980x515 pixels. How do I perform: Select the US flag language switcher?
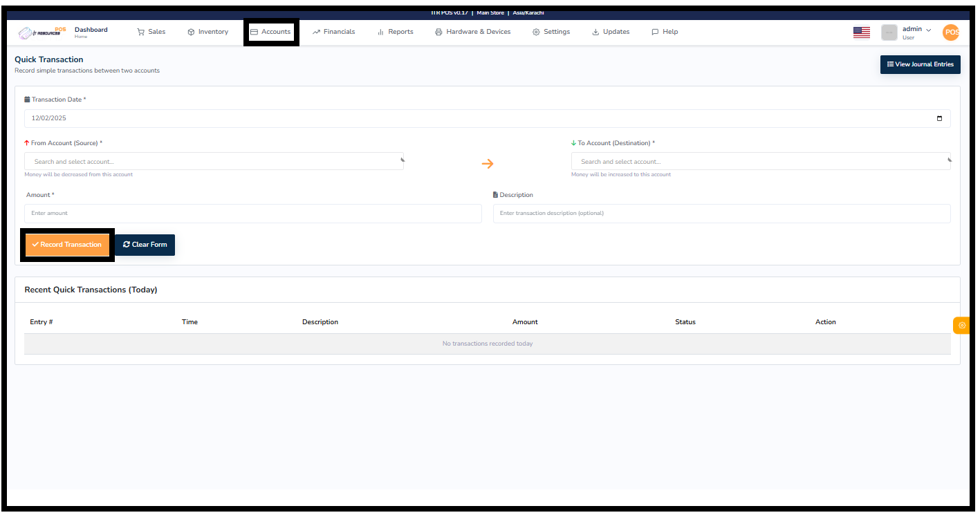coord(861,31)
